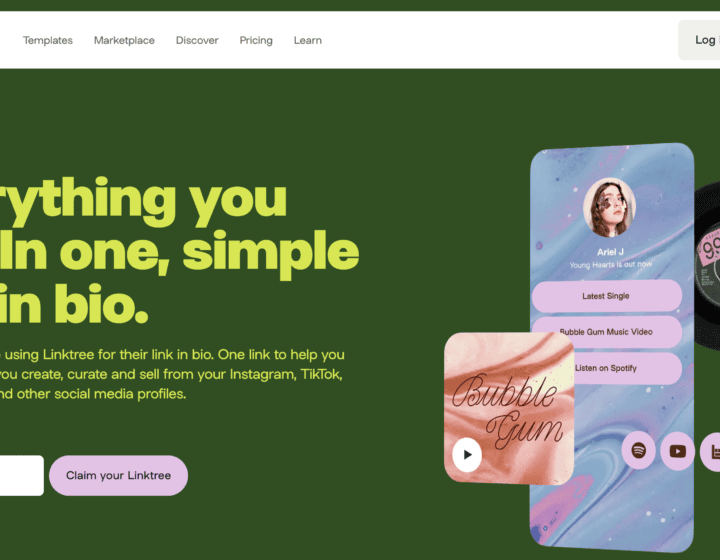This screenshot has width=720, height=560.
Task: Click the vinyl record image
Action: click(x=707, y=267)
